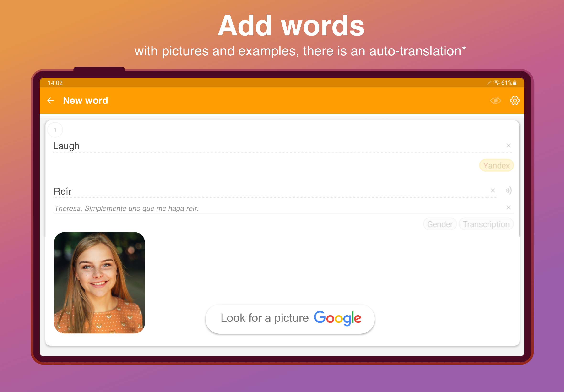Edit the Theresa example sentence field
The height and width of the screenshot is (392, 564).
pyautogui.click(x=270, y=208)
